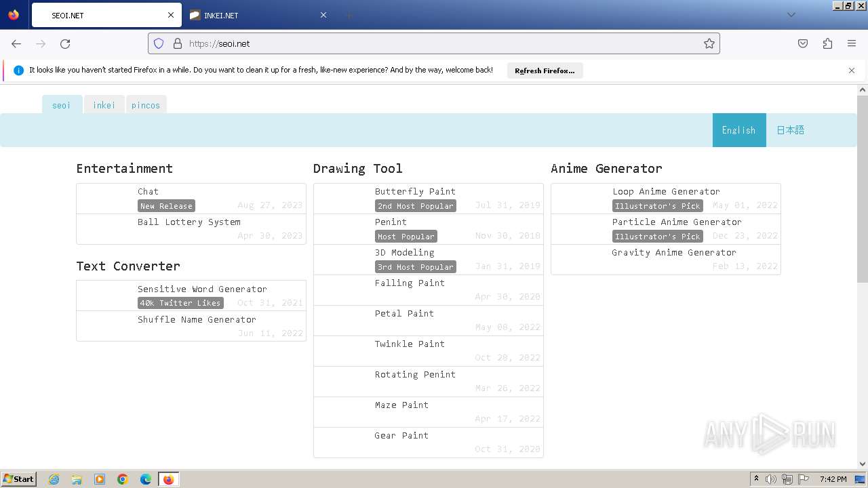Open Sensitive Word Generator
This screenshot has width=868, height=488.
tap(191, 296)
